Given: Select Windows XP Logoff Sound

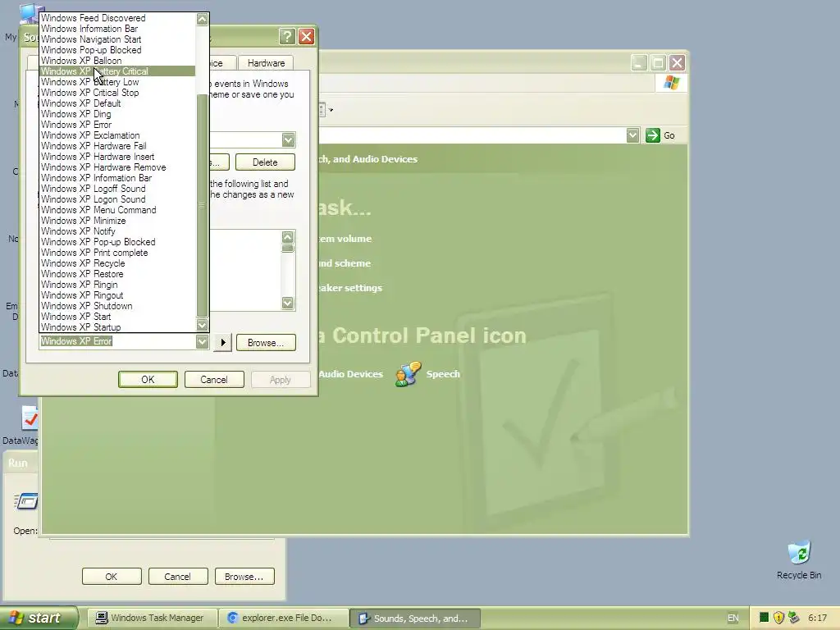Looking at the screenshot, I should point(117,189).
